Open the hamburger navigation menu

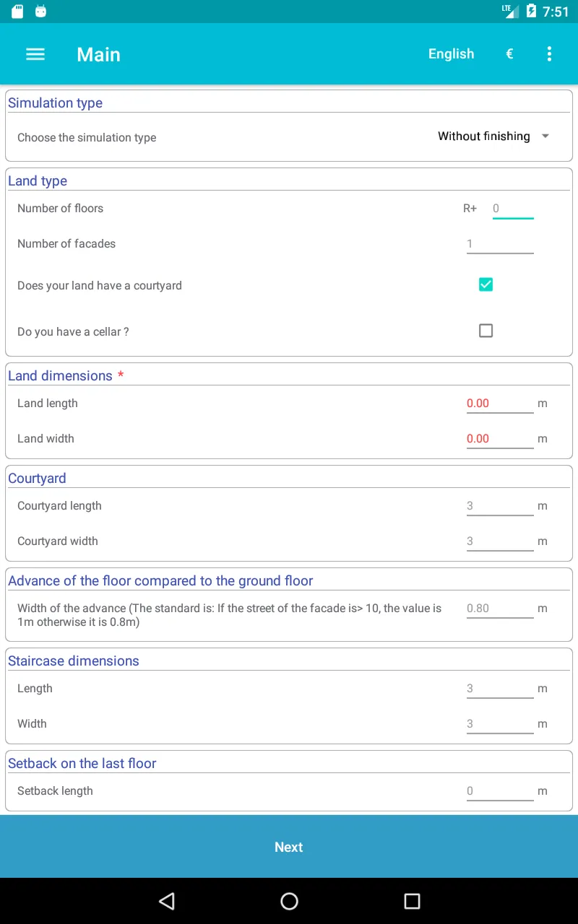(35, 54)
